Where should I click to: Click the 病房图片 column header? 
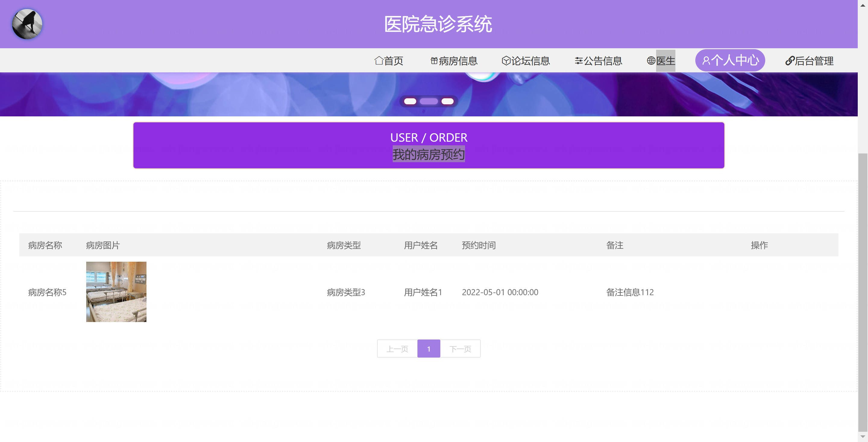(103, 245)
